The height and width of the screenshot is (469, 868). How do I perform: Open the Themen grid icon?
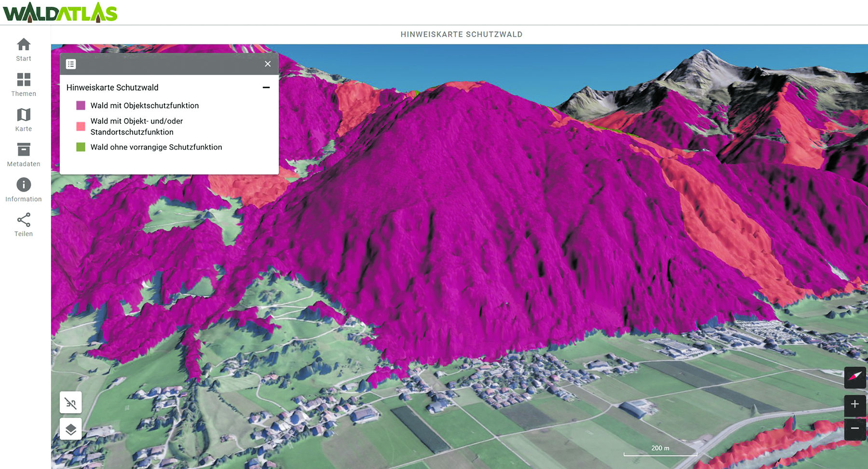tap(24, 80)
